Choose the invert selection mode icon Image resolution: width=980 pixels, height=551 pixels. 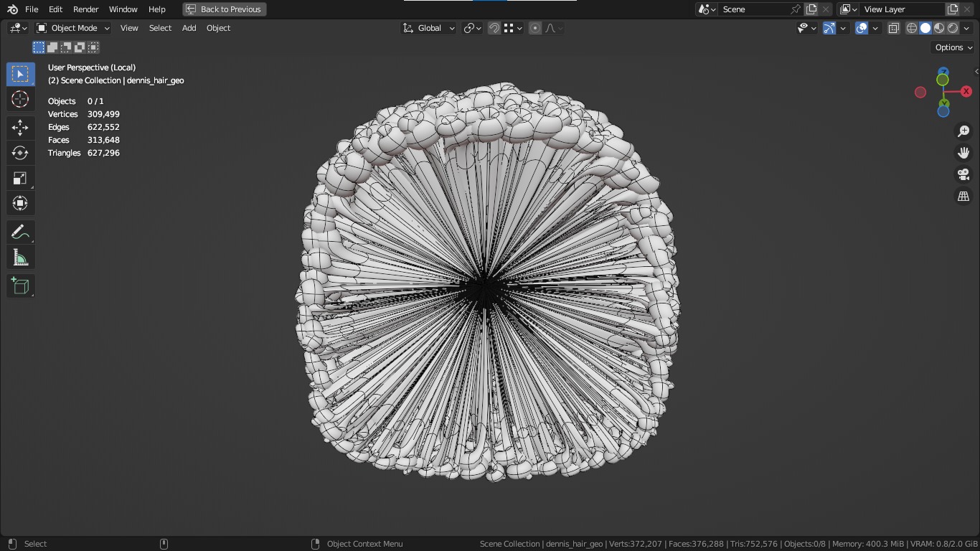tap(80, 47)
